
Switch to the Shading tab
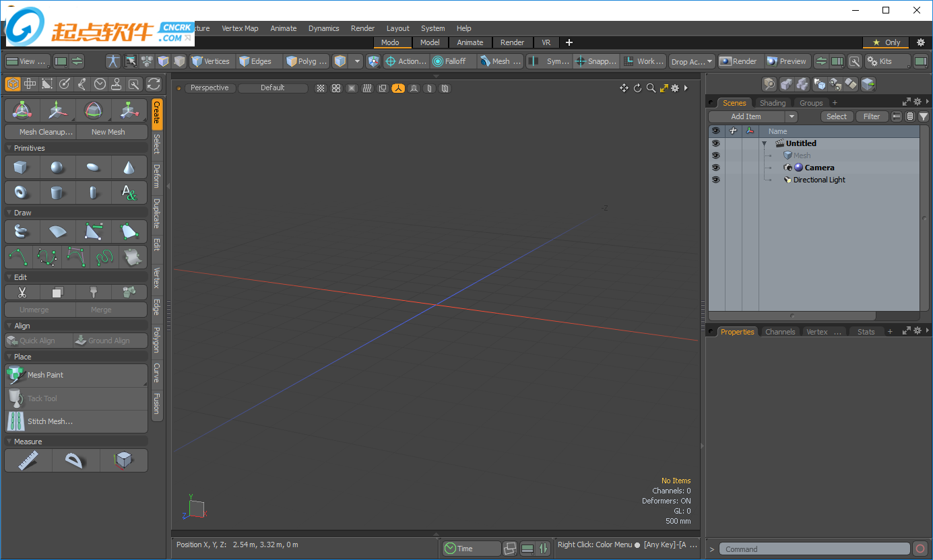(773, 103)
